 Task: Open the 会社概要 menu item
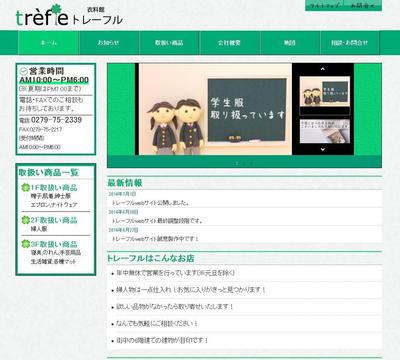tap(229, 43)
